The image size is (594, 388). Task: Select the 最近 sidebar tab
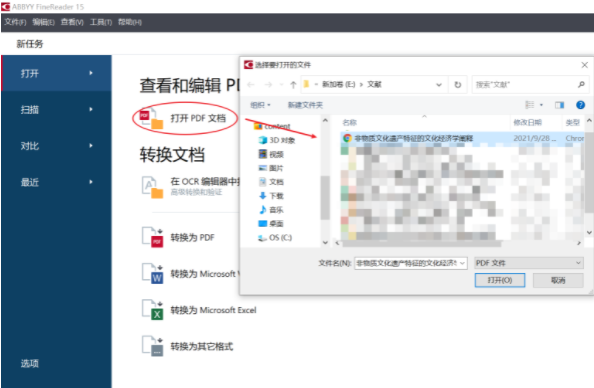(x=56, y=182)
